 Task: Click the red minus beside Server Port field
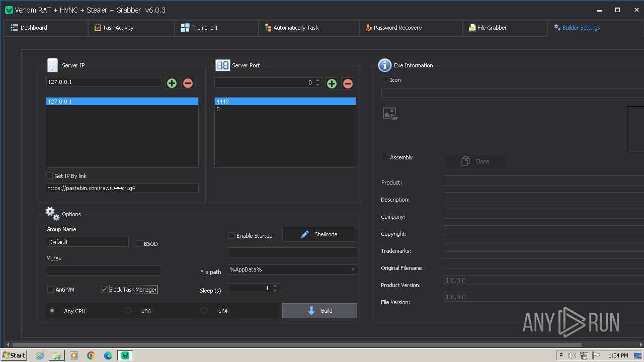[x=348, y=83]
